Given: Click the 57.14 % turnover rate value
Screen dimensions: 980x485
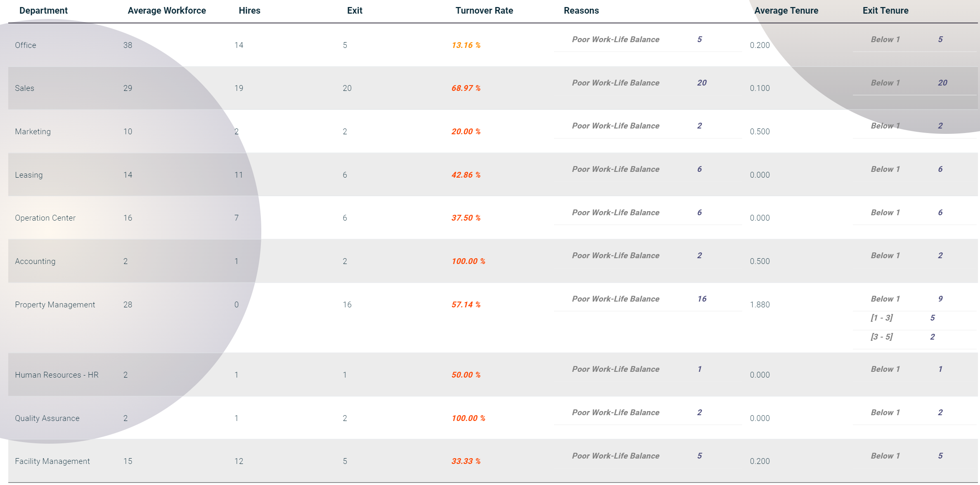Looking at the screenshot, I should coord(466,304).
